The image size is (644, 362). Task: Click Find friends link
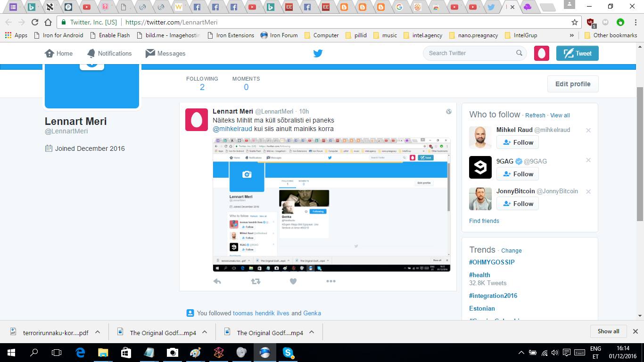(x=484, y=221)
